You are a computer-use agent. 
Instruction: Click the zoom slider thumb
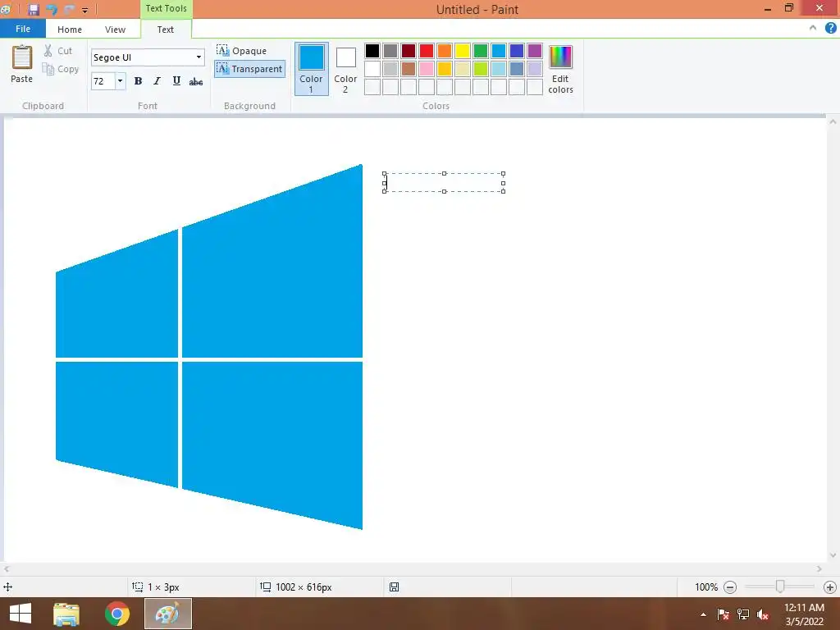pos(780,587)
